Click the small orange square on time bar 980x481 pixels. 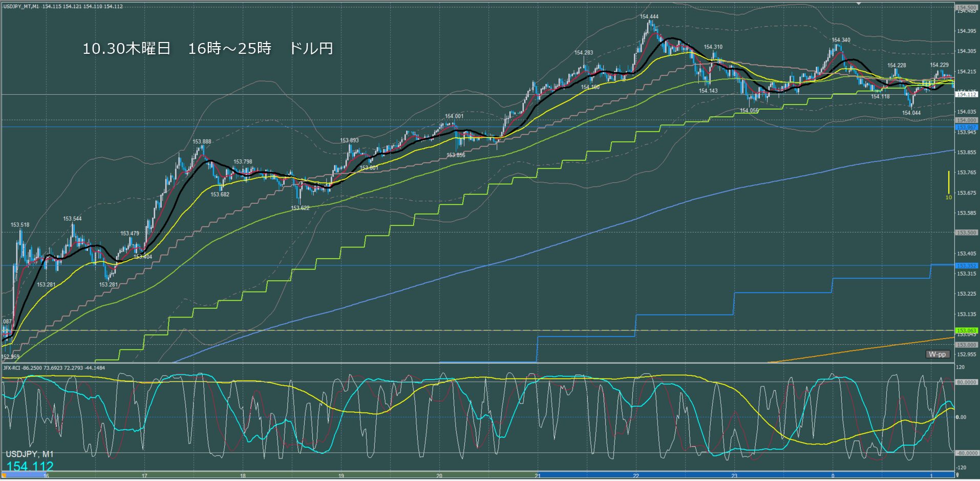4,475
